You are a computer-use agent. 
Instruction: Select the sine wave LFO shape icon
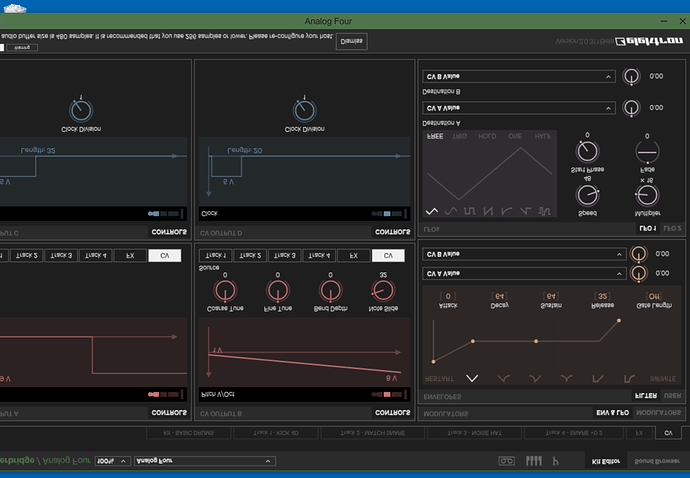[x=450, y=212]
